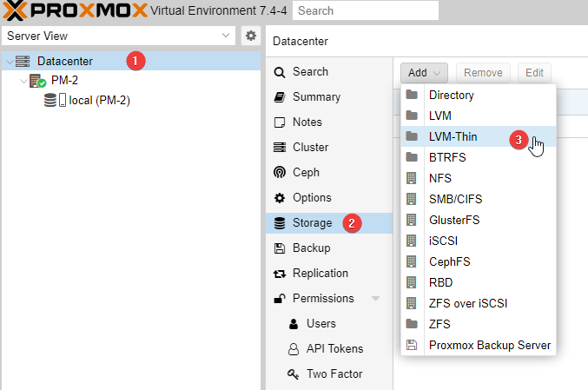
Task: Open the Options section label
Action: (312, 198)
